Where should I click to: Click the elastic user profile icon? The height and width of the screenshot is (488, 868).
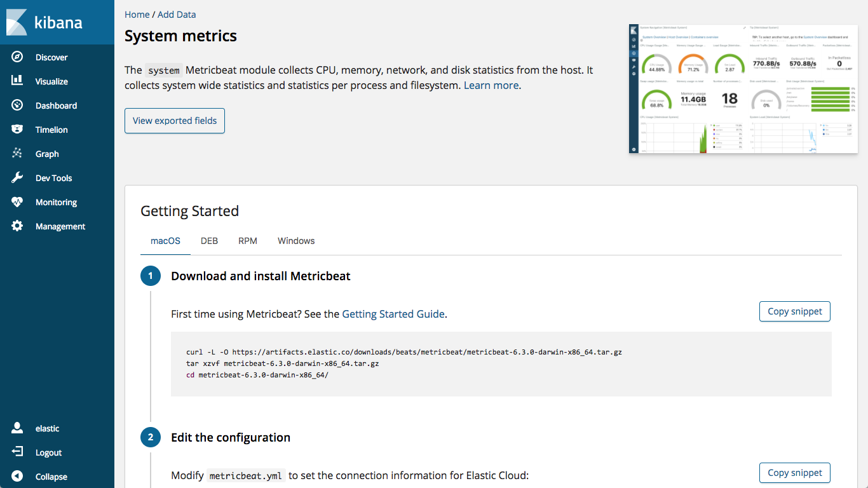pos(17,428)
